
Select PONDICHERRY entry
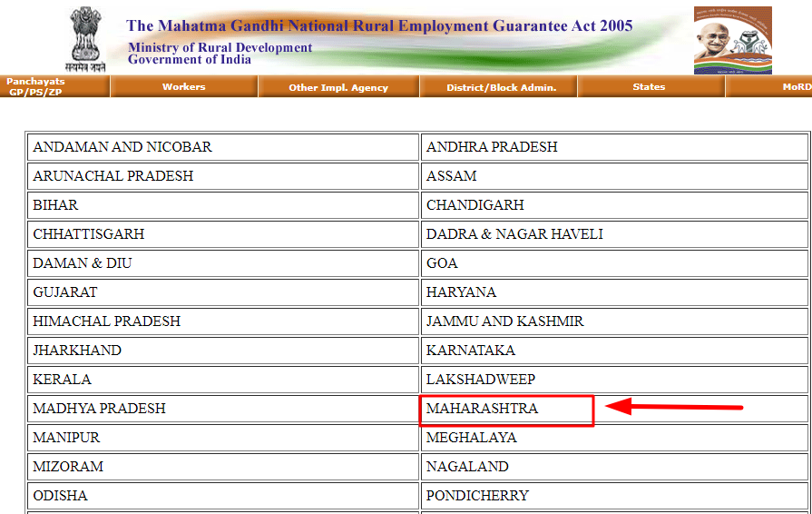coord(477,495)
